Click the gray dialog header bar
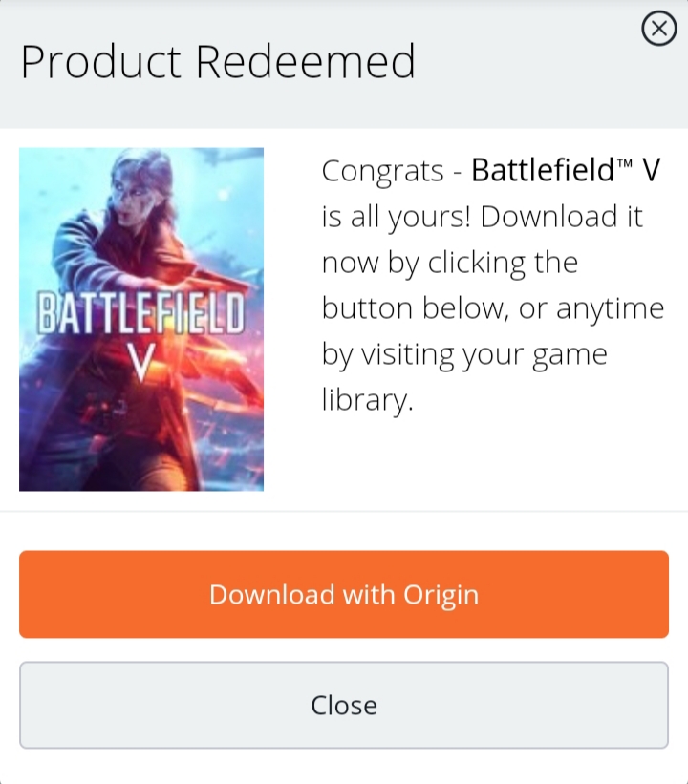 click(x=344, y=64)
